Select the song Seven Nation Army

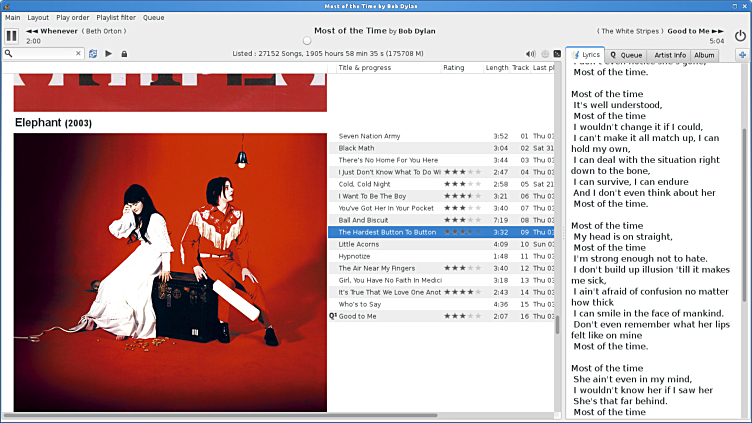369,136
